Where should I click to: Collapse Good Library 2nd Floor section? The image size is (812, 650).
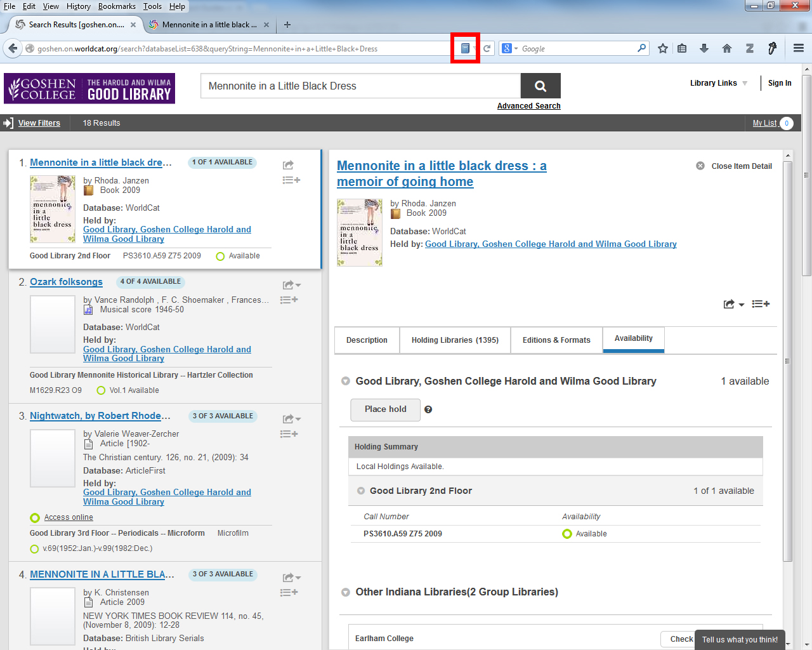click(x=361, y=491)
